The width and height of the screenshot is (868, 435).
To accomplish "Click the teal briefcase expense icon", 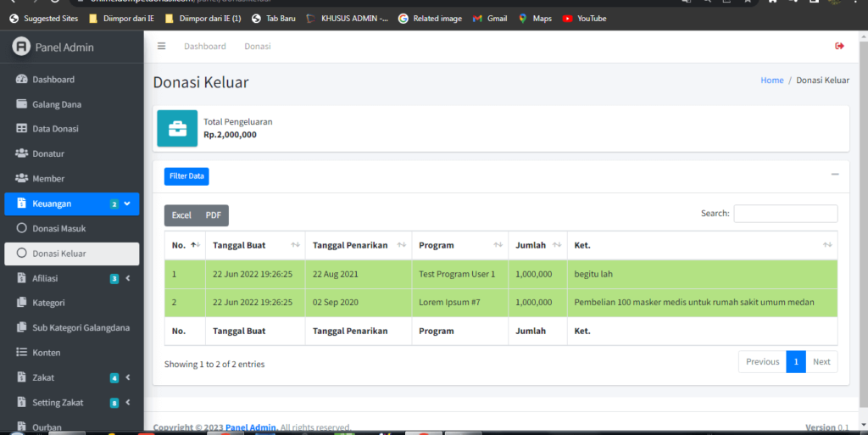I will pos(177,128).
